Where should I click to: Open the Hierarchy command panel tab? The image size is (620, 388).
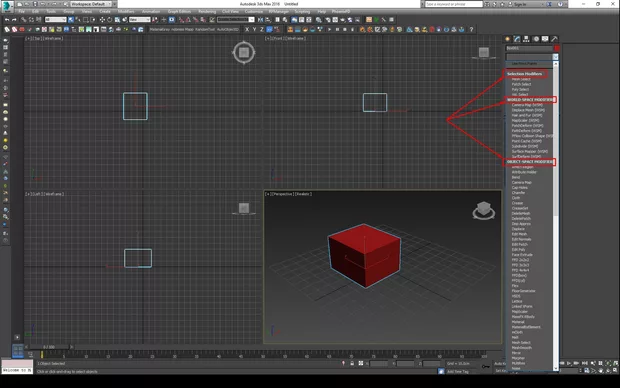point(526,39)
